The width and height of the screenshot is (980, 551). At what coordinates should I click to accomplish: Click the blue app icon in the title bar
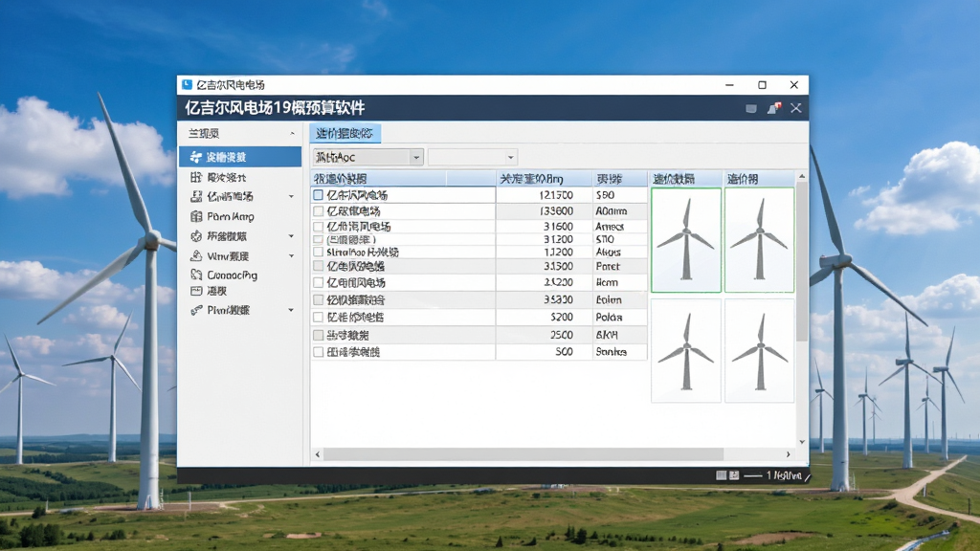coord(187,84)
